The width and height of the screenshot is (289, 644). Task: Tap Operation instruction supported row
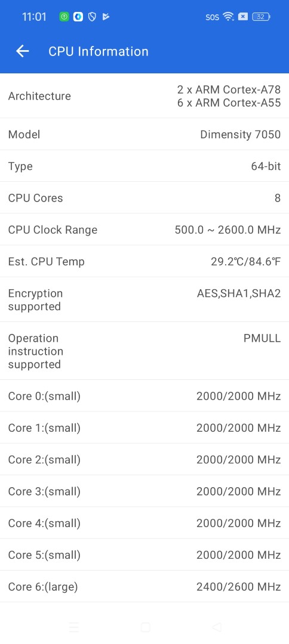click(x=144, y=351)
